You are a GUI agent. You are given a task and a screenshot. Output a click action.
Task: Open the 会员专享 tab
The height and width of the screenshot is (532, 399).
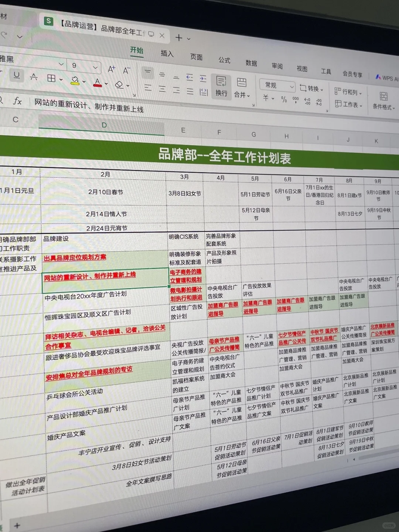352,74
